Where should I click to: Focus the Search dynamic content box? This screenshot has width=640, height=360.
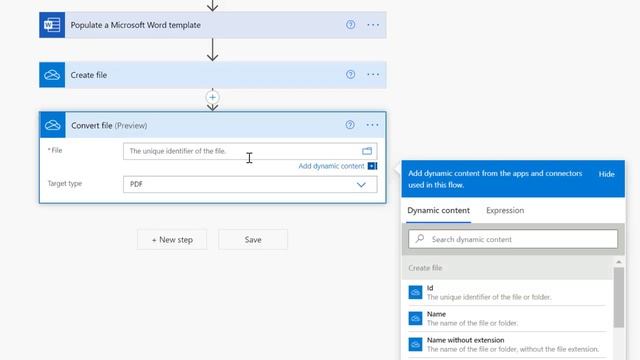click(513, 239)
